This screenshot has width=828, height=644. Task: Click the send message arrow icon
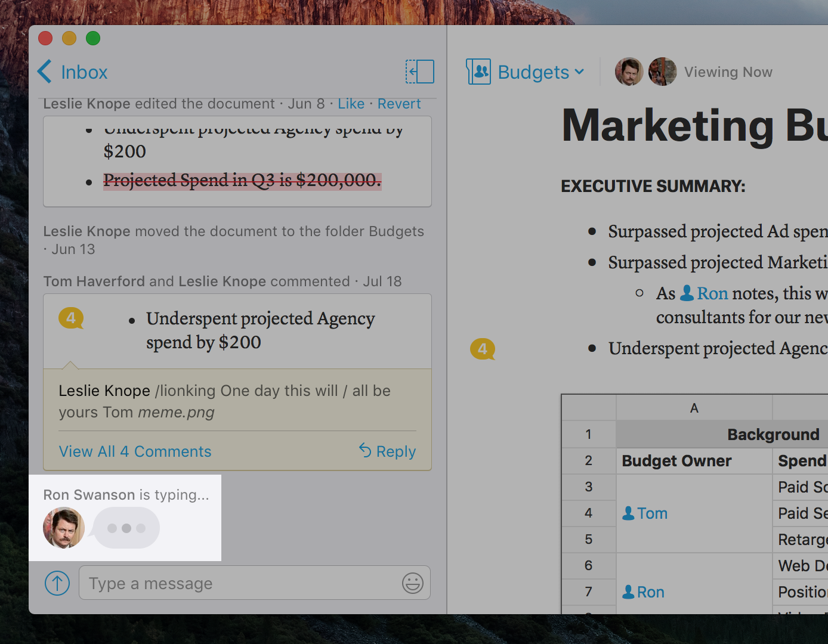[x=57, y=583]
